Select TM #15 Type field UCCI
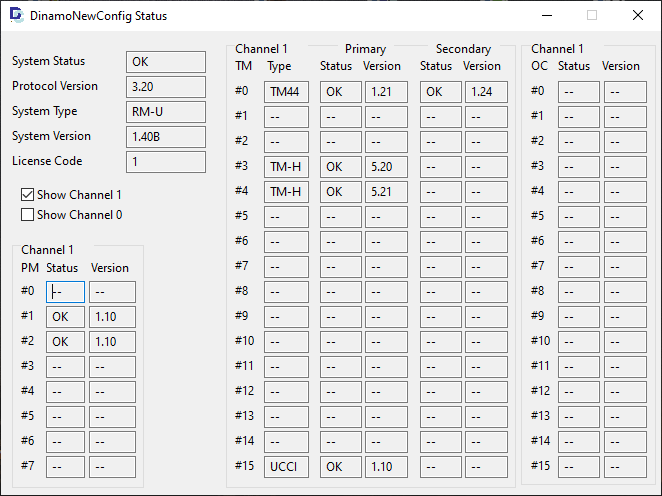 288,467
